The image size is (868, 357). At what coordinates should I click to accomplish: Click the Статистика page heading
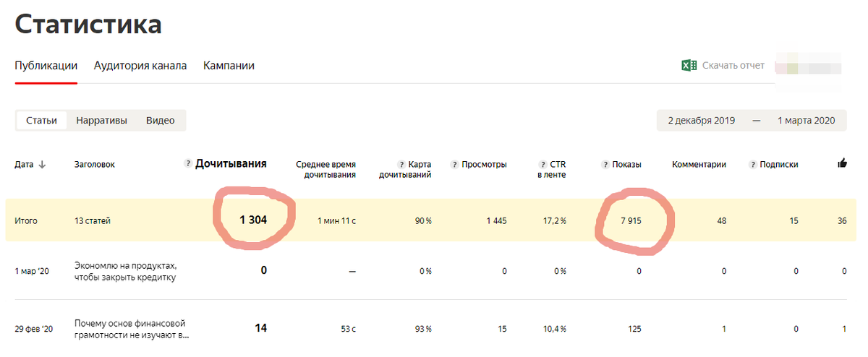88,25
